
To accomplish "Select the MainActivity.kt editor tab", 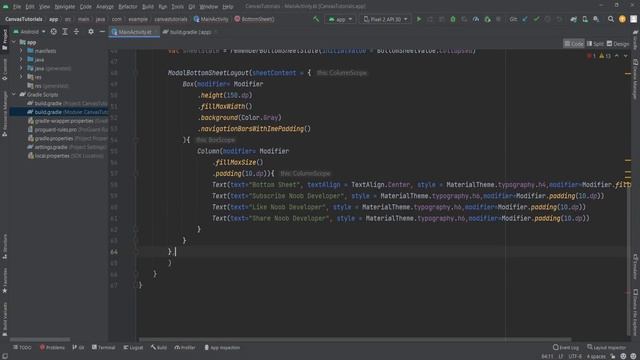I will [x=134, y=32].
